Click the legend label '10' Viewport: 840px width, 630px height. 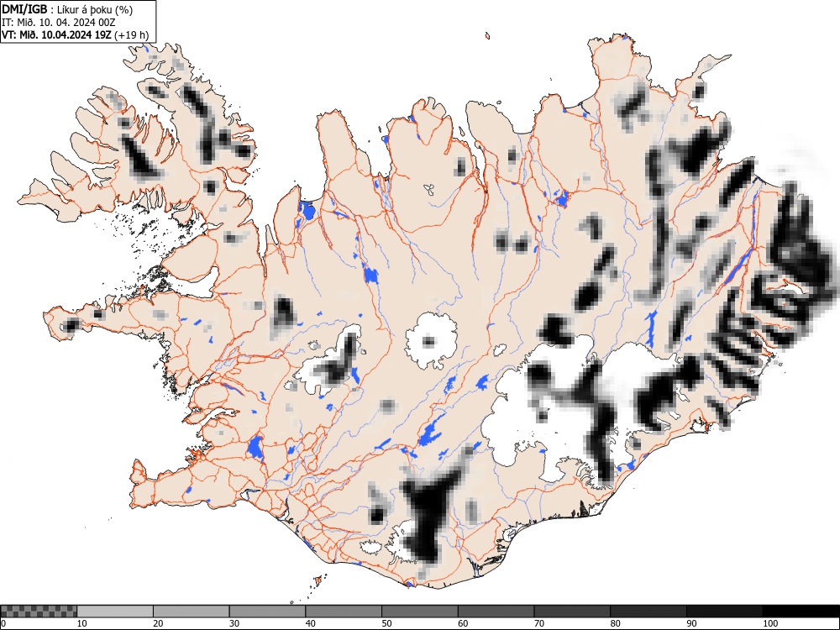click(x=82, y=623)
